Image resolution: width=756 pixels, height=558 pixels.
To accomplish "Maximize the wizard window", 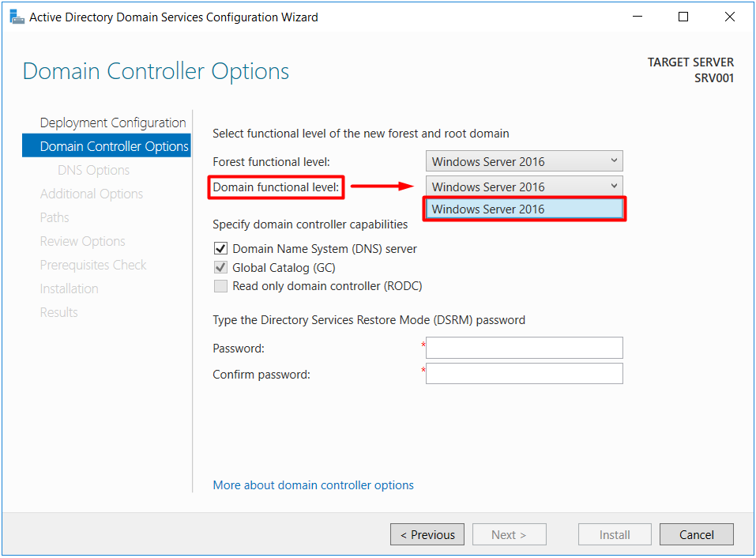I will (683, 17).
